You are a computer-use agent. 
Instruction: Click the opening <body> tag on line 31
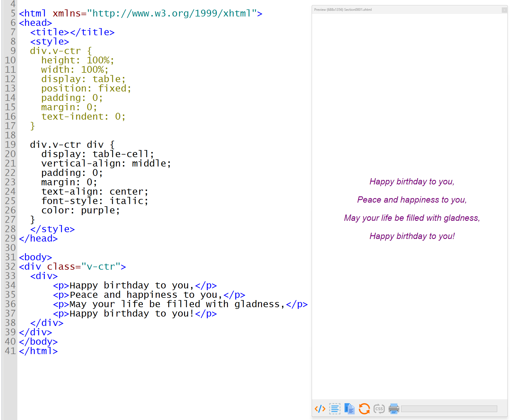(36, 257)
